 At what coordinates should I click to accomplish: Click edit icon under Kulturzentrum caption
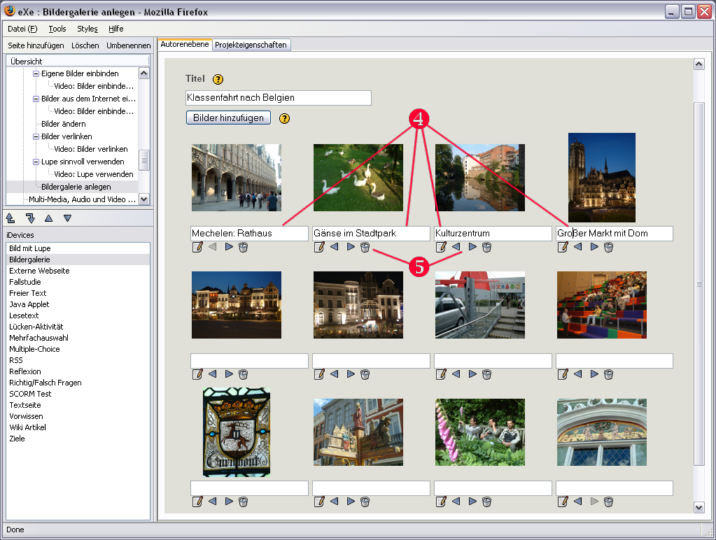coord(441,247)
